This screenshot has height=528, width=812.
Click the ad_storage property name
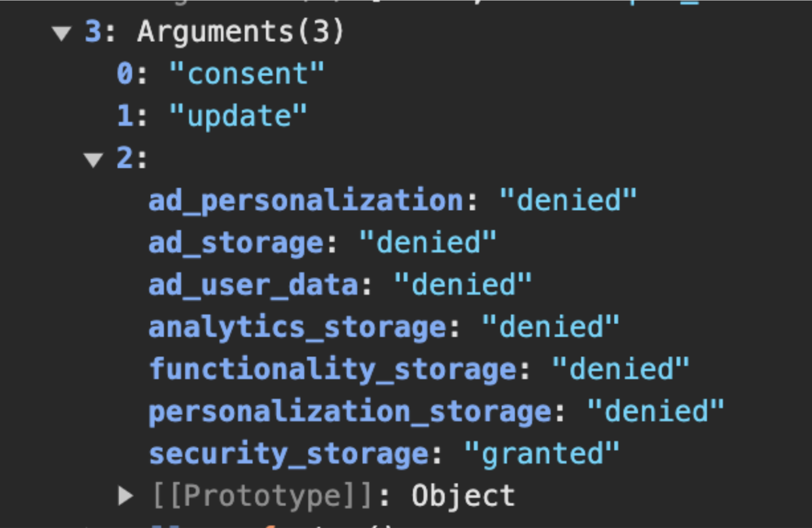tap(236, 243)
